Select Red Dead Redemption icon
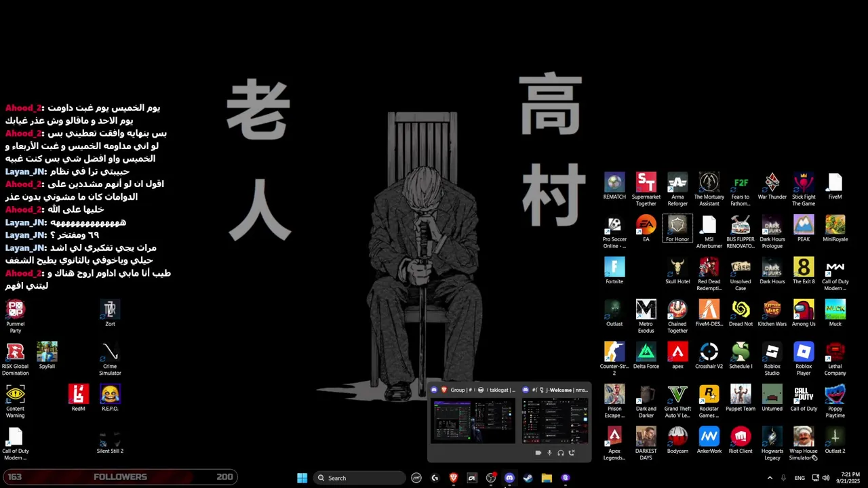Image resolution: width=868 pixels, height=488 pixels. point(709,274)
